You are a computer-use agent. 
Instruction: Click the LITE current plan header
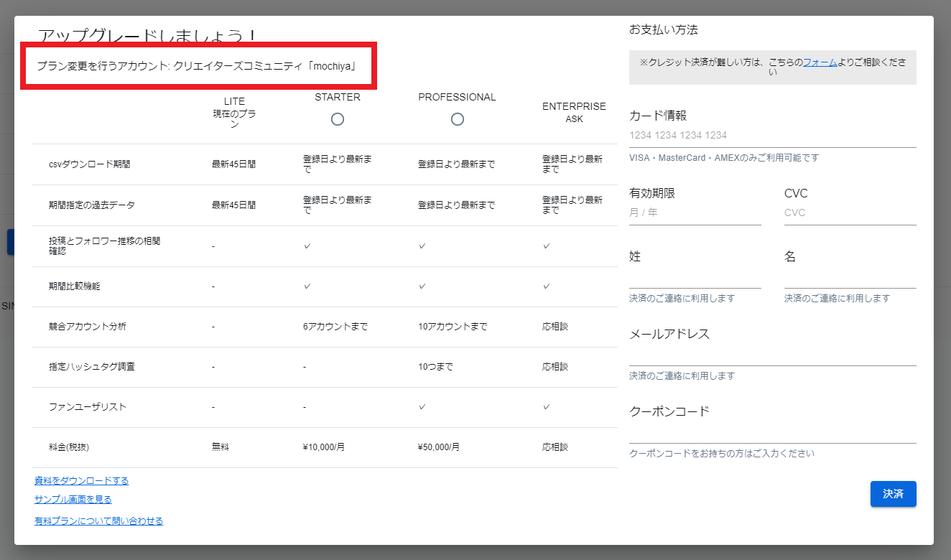[234, 113]
